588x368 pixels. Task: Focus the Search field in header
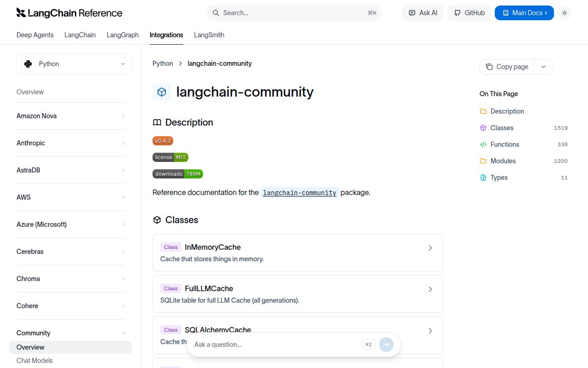(294, 13)
